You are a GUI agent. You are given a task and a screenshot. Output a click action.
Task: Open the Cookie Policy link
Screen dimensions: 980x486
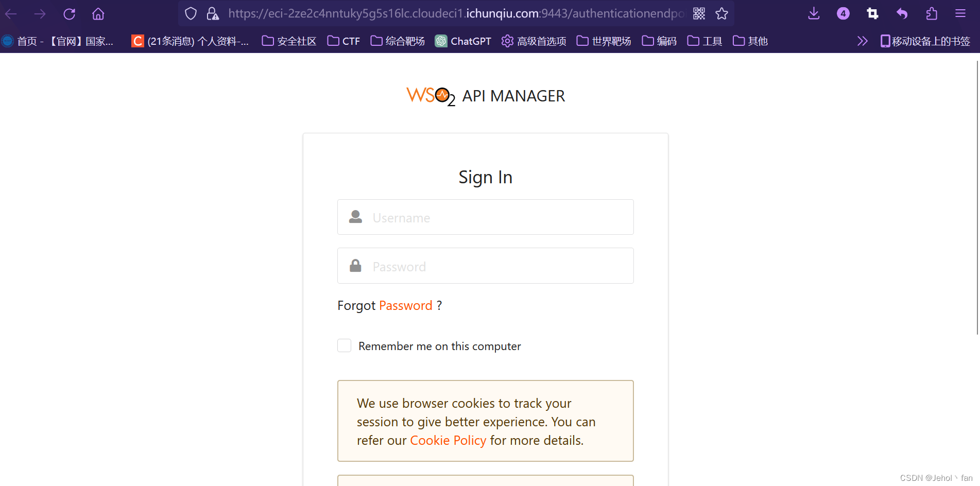(448, 441)
